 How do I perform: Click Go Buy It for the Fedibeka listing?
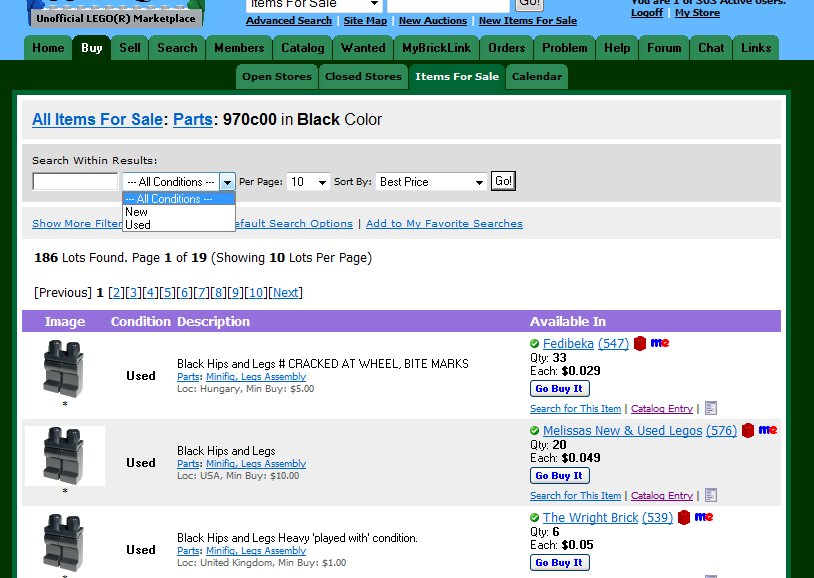click(559, 388)
